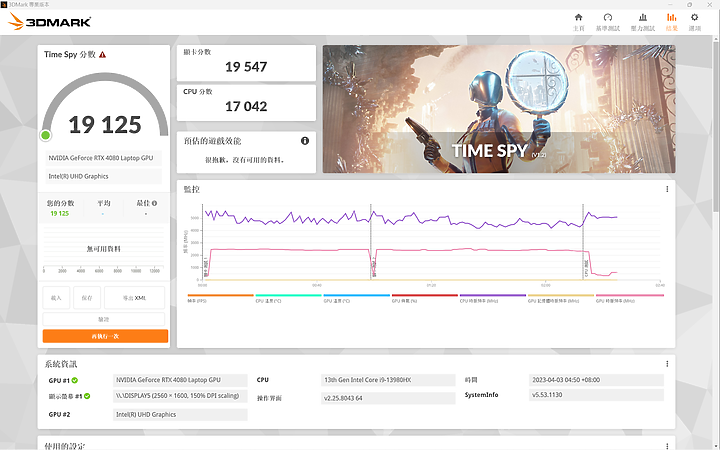The image size is (720, 450).
Task: Click the red warning triangle beside Time Spy score
Action: (102, 55)
